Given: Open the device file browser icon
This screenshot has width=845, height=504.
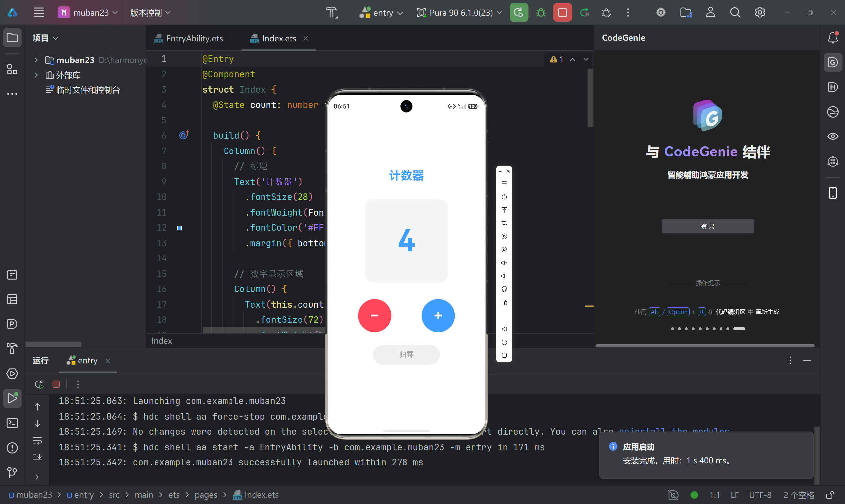Looking at the screenshot, I should pyautogui.click(x=686, y=13).
